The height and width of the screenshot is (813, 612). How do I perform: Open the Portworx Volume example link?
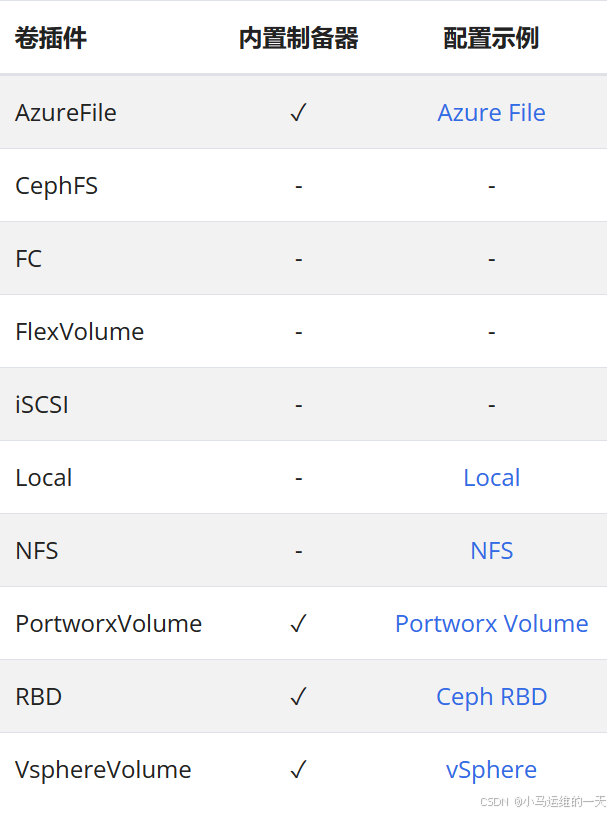[x=491, y=624]
